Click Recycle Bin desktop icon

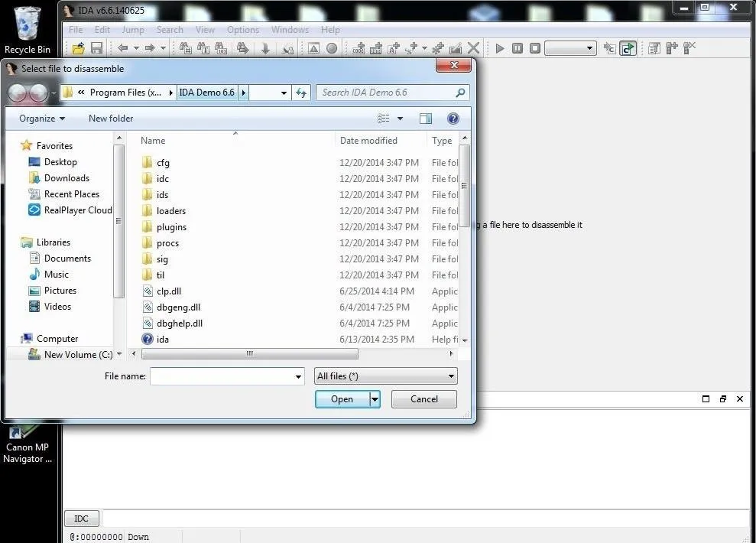pos(28,30)
